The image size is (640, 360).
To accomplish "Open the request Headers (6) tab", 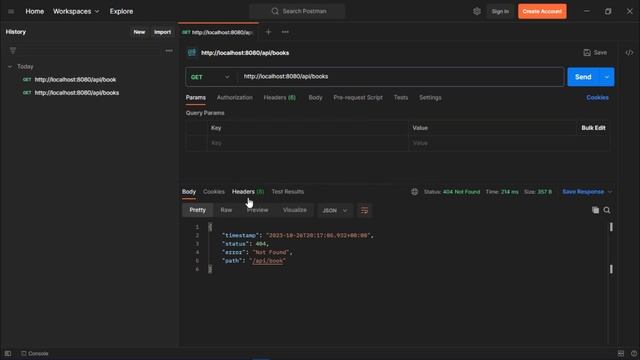I will coord(280,98).
